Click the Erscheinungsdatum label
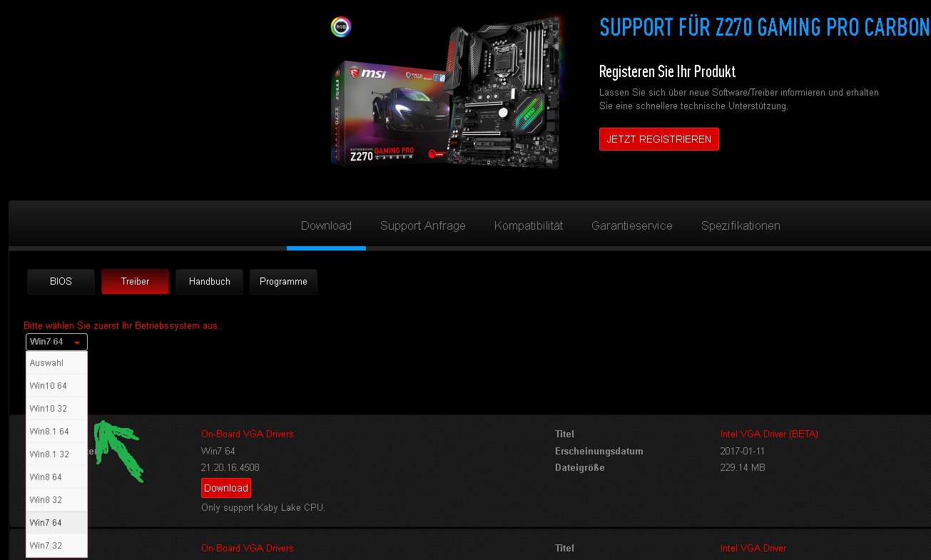This screenshot has height=560, width=931. [x=599, y=451]
